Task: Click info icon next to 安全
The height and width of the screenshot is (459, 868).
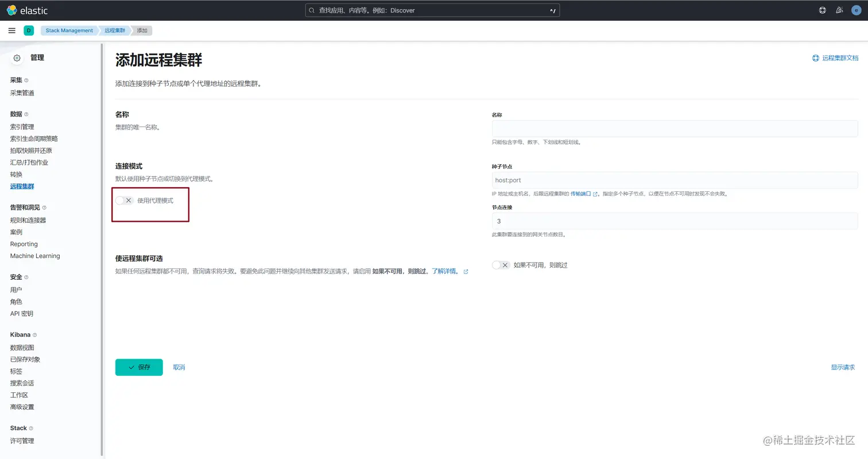Action: click(x=26, y=277)
